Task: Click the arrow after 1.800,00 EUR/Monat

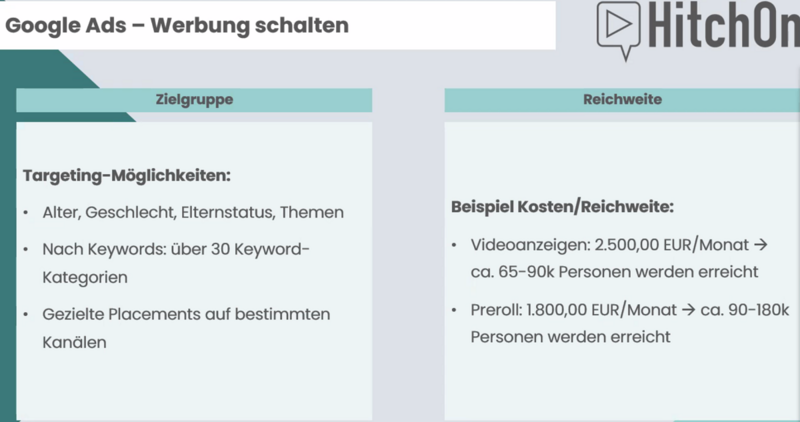Action: pyautogui.click(x=688, y=310)
